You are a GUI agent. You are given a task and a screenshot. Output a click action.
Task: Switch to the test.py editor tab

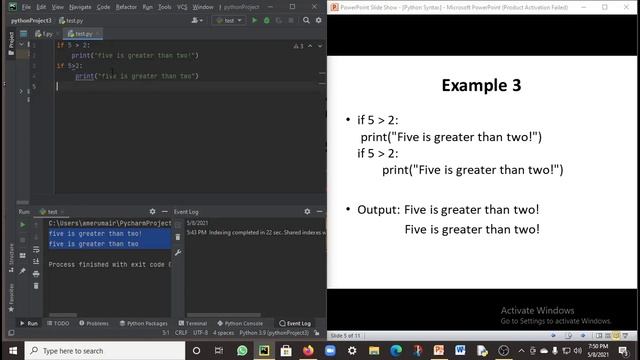click(x=83, y=33)
